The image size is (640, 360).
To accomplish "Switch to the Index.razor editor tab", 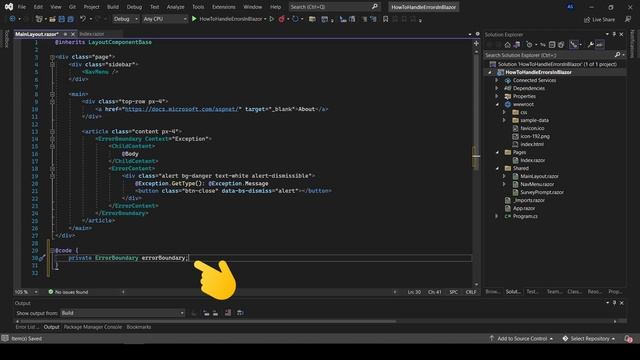I will (x=92, y=34).
